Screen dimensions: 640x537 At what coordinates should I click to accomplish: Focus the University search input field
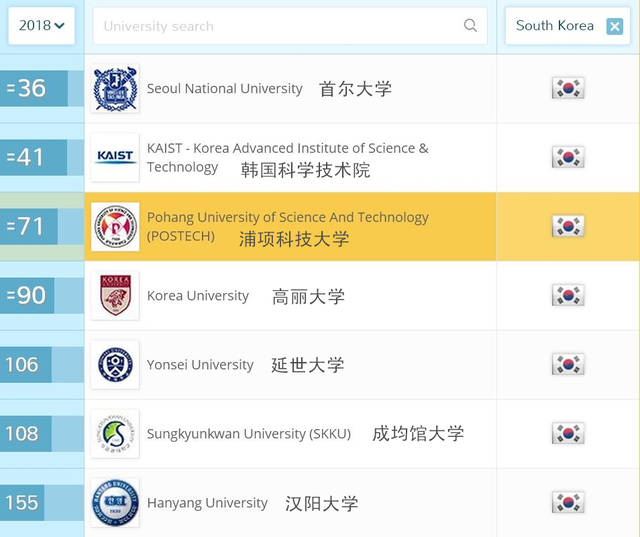(290, 26)
